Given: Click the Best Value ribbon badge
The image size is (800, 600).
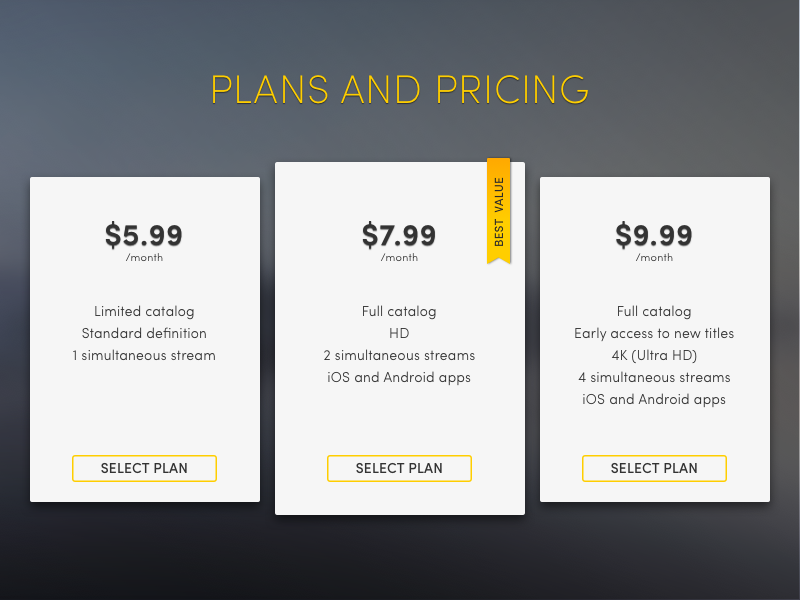Looking at the screenshot, I should [498, 211].
